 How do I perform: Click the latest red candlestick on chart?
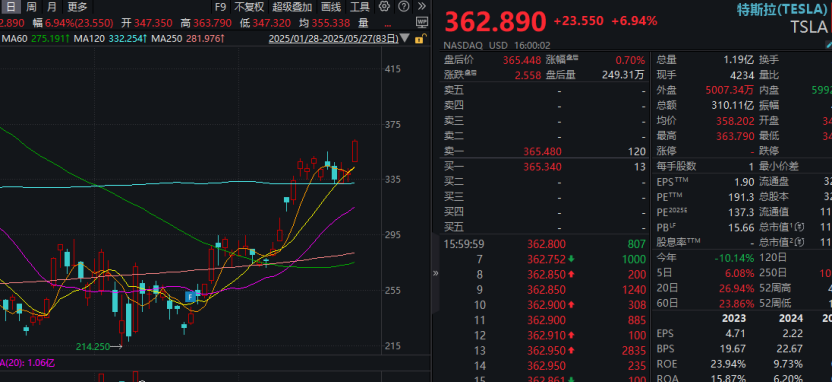[355, 151]
